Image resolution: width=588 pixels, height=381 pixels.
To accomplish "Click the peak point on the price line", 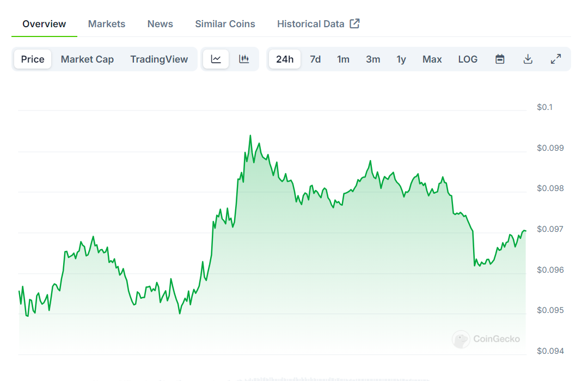I will pos(250,136).
